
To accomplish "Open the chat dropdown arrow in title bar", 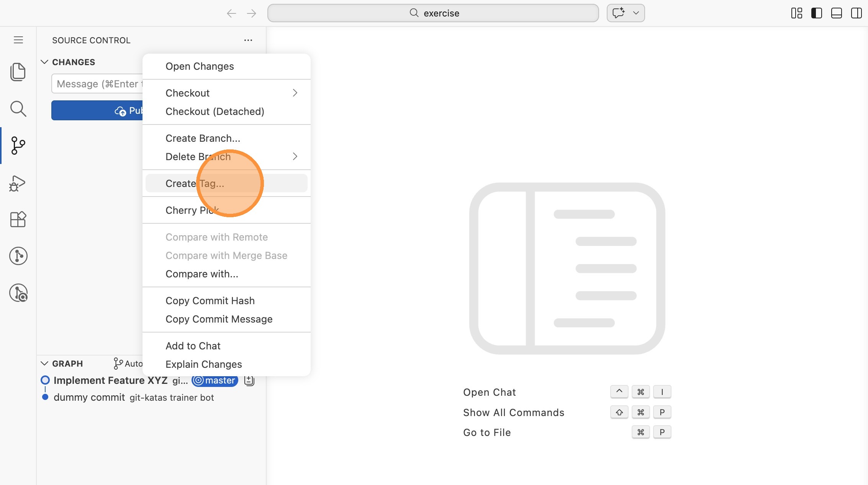I will pyautogui.click(x=636, y=13).
